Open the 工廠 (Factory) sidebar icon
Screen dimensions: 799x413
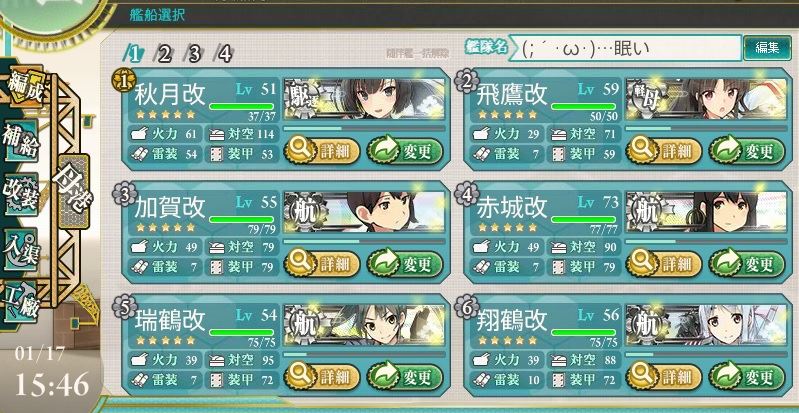click(21, 302)
